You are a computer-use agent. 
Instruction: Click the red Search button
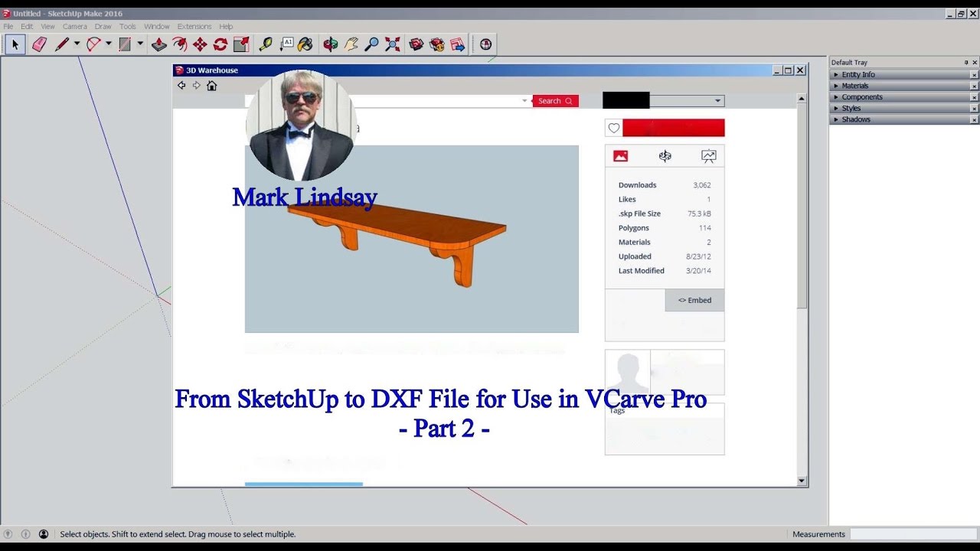point(555,101)
